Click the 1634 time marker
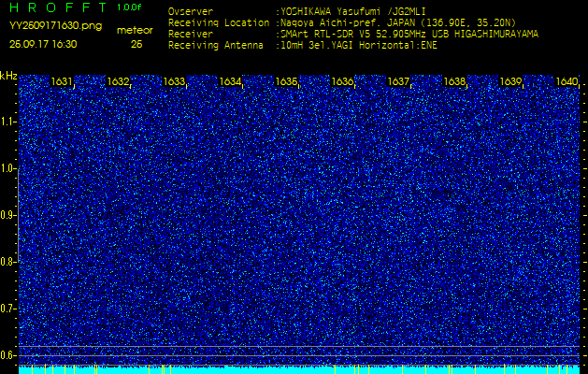The height and width of the screenshot is (374, 588). pos(230,81)
